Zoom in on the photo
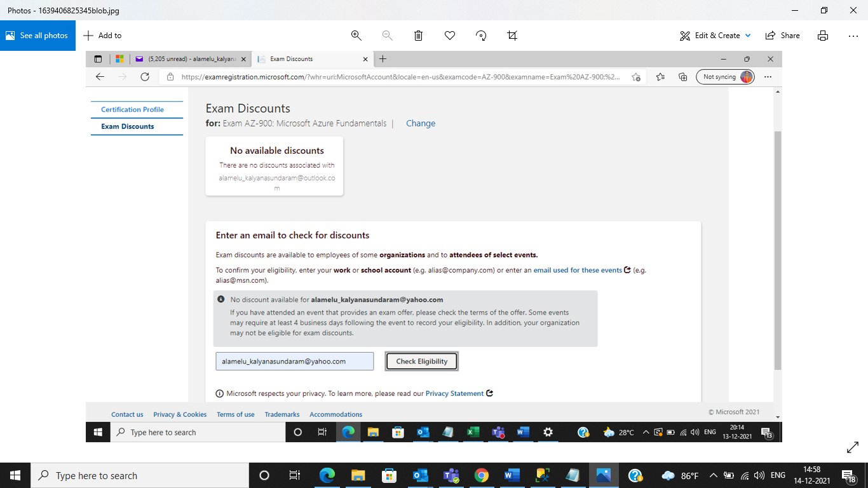This screenshot has width=868, height=488. [x=356, y=36]
